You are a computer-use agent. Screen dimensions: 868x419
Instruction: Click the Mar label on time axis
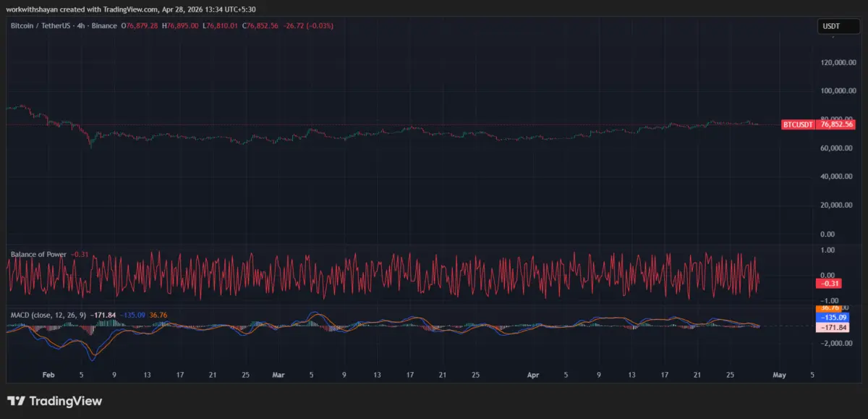pos(278,375)
